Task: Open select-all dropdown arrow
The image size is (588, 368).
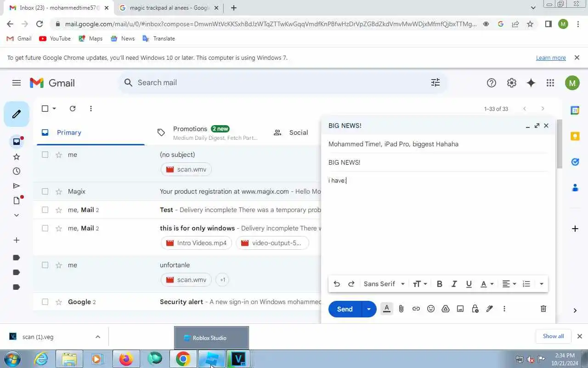Action: point(54,109)
